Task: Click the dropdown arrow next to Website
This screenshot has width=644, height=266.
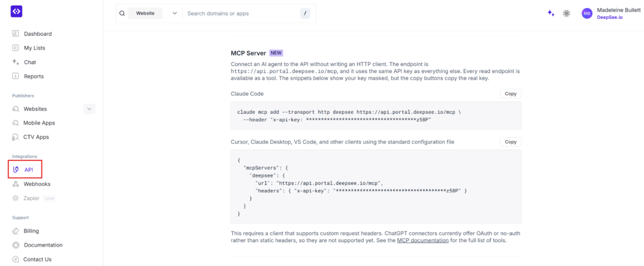Action: (175, 13)
